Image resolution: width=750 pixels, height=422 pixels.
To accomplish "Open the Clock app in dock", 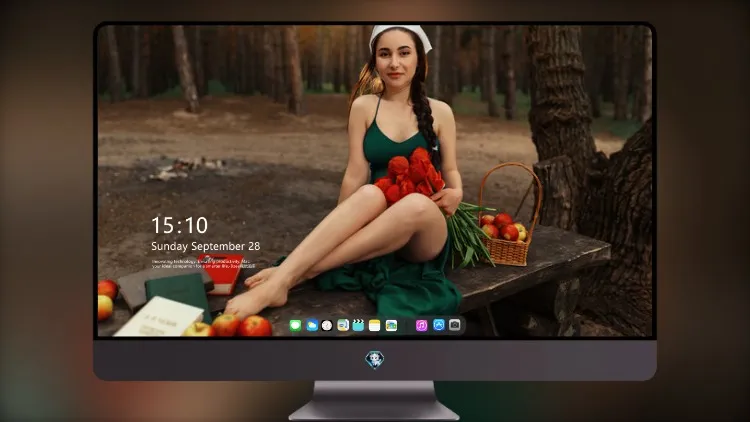I will 327,326.
